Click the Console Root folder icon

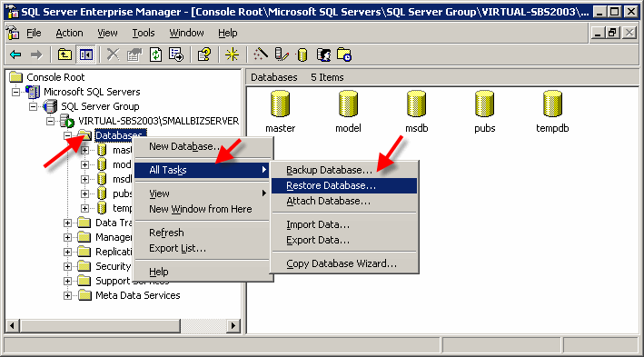[x=16, y=77]
